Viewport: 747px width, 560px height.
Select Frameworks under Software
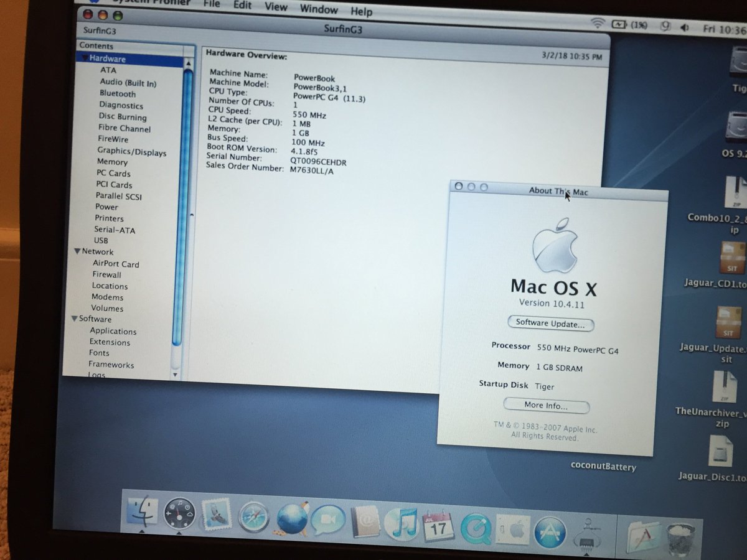(x=111, y=365)
